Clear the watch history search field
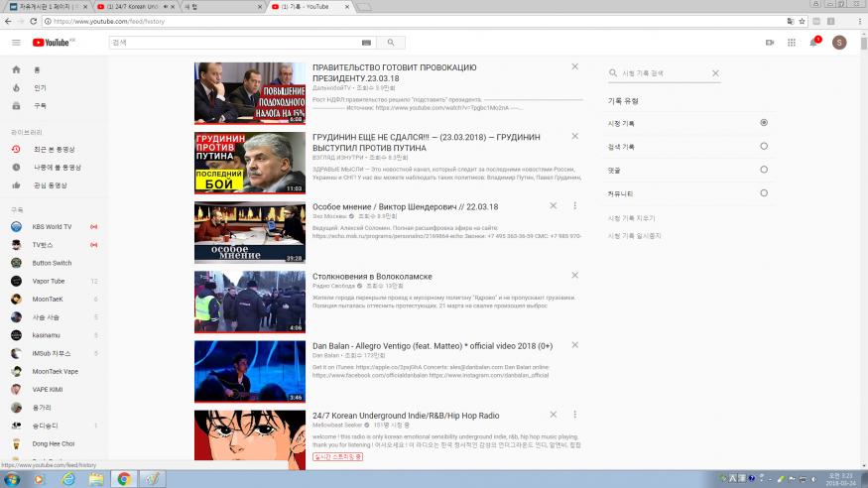868x488 pixels. pyautogui.click(x=716, y=73)
